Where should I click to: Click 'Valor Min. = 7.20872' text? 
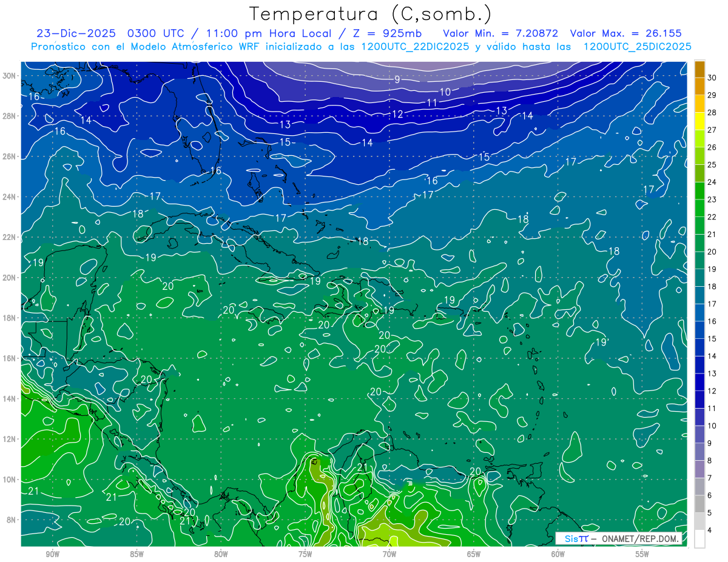[x=500, y=33]
